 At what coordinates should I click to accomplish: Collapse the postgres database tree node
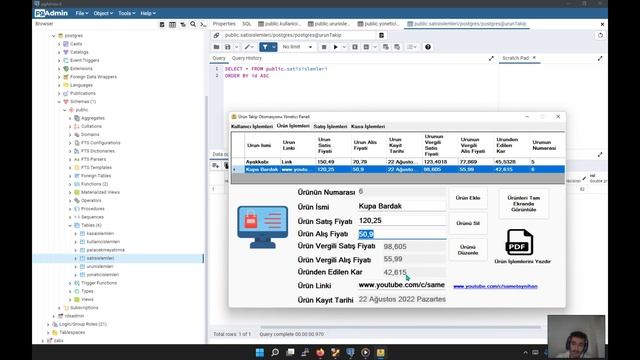pyautogui.click(x=53, y=36)
